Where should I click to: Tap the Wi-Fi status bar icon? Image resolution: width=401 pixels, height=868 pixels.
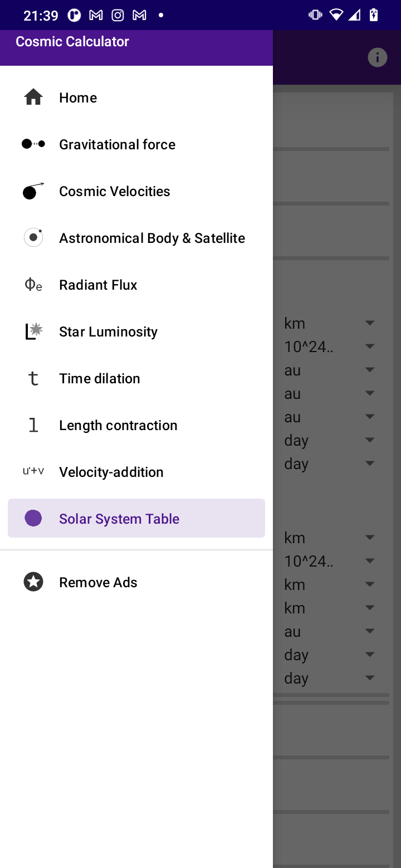(x=336, y=15)
